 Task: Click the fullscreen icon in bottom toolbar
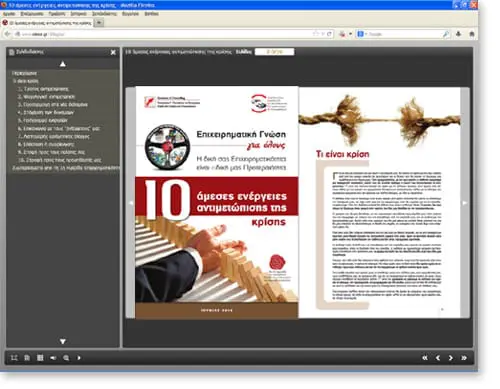14,358
